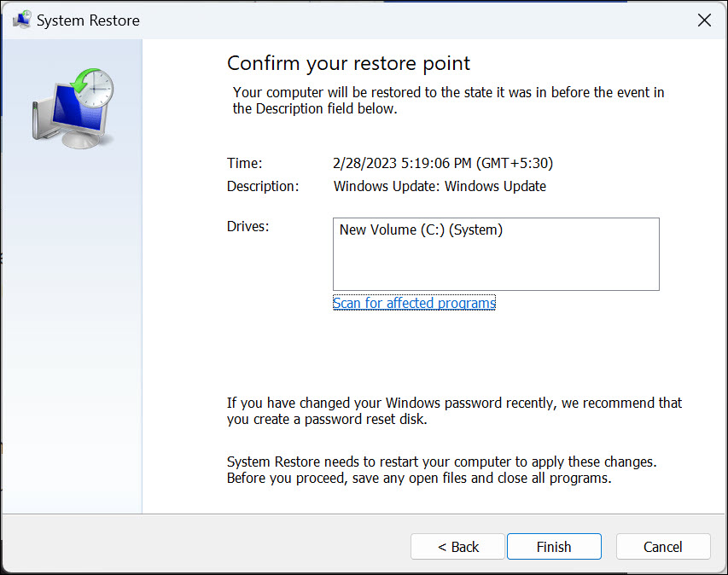Viewport: 728px width, 575px height.
Task: Click the Drives: field label
Action: (248, 226)
